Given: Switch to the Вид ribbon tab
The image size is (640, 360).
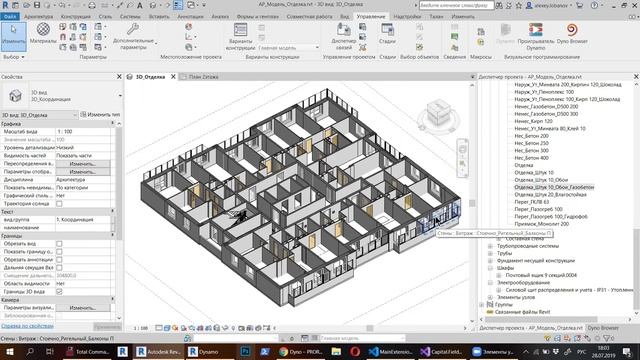Looking at the screenshot, I should coord(344,17).
